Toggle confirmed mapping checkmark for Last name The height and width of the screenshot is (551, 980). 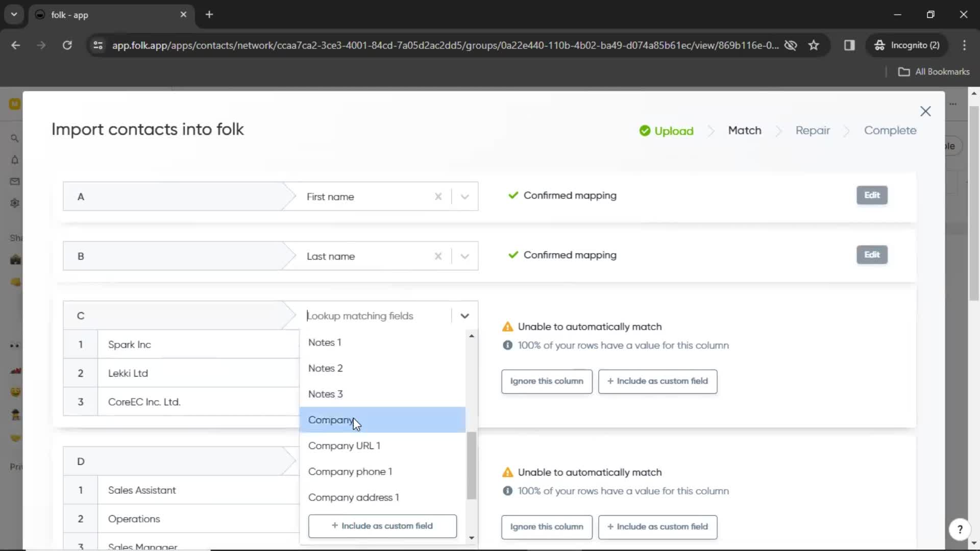click(x=514, y=255)
